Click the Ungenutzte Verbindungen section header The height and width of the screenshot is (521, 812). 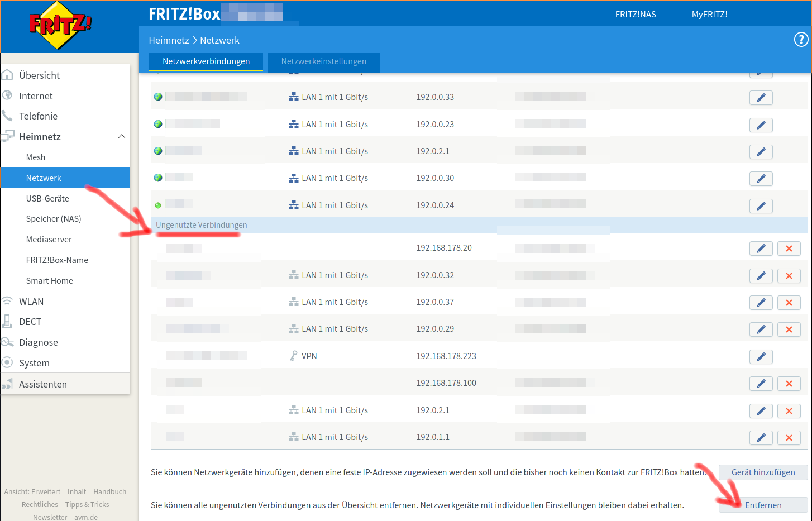201,225
